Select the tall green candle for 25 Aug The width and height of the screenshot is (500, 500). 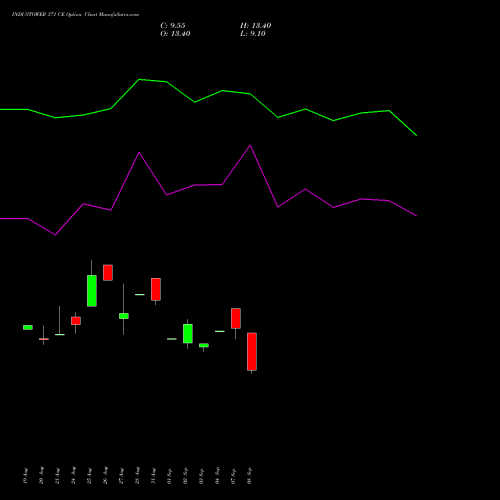click(x=92, y=291)
